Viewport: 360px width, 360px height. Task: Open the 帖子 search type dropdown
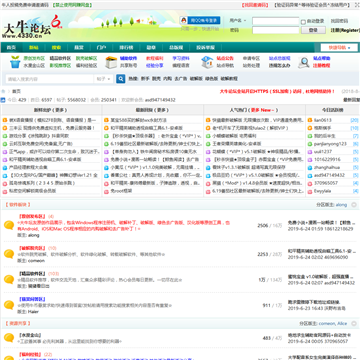coord(103,79)
